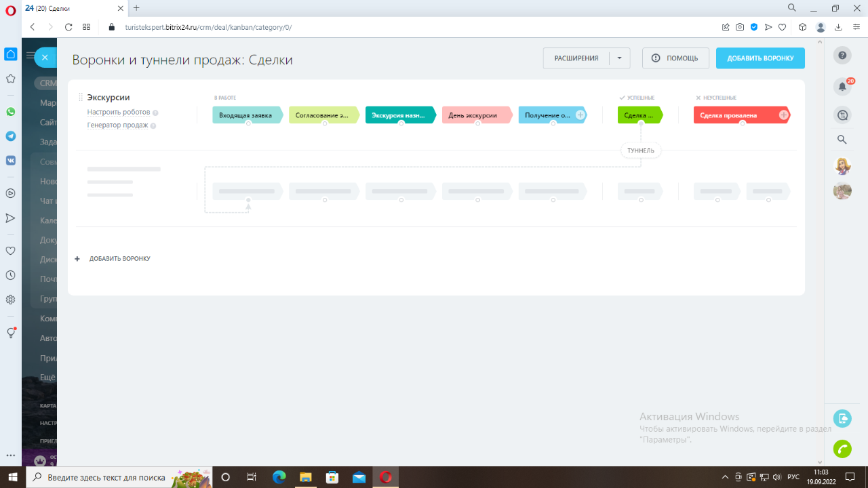
Task: Open a new browser tab with plus
Action: point(136,8)
